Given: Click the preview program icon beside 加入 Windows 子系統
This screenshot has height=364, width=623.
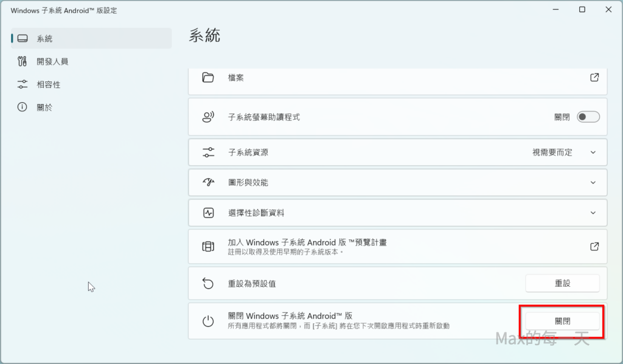Looking at the screenshot, I should (x=208, y=247).
